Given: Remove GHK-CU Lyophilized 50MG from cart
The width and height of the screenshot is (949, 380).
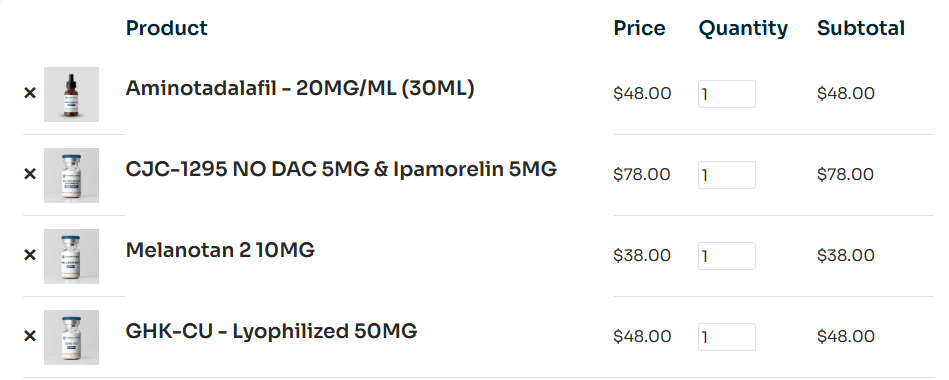Looking at the screenshot, I should coord(30,336).
